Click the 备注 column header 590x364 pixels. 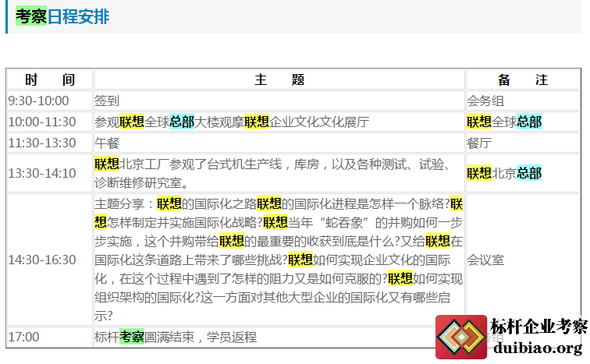(x=523, y=80)
